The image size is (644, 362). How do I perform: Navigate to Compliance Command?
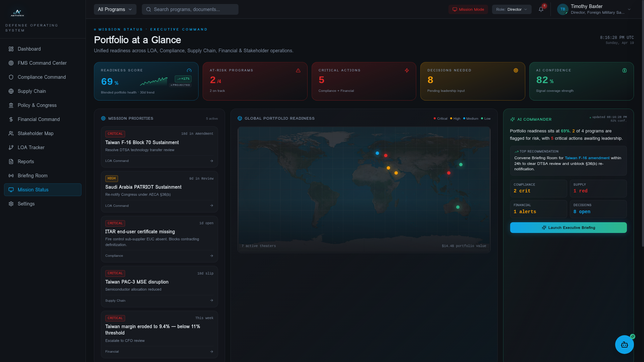click(43, 77)
